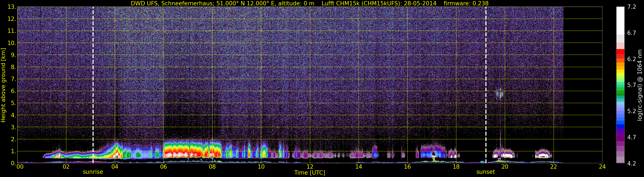Click the date '28-05-2014' in the title
The height and width of the screenshot is (177, 644).
point(420,3)
